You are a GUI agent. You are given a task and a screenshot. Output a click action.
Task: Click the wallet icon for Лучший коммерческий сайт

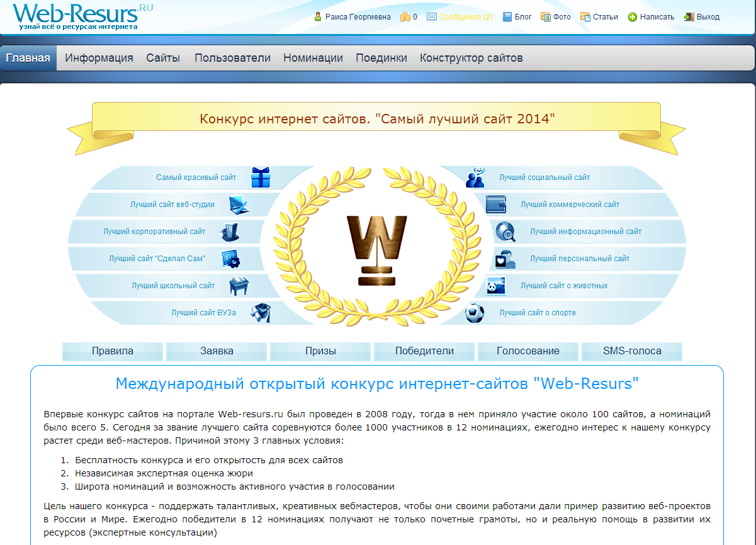click(x=497, y=205)
